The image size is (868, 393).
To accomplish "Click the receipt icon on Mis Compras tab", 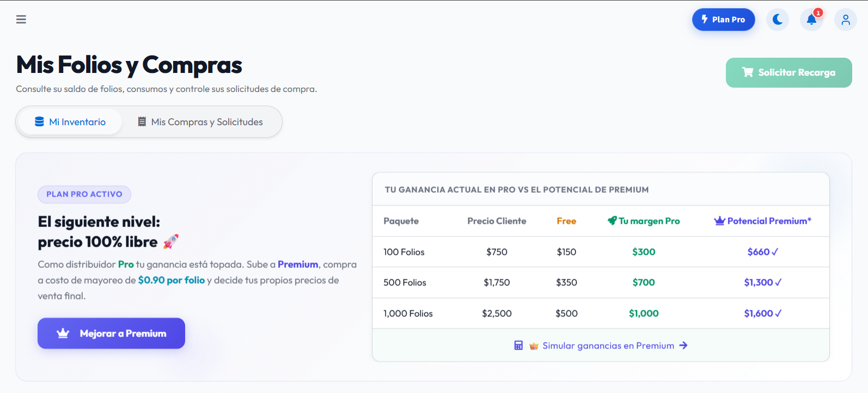I will pyautogui.click(x=142, y=122).
